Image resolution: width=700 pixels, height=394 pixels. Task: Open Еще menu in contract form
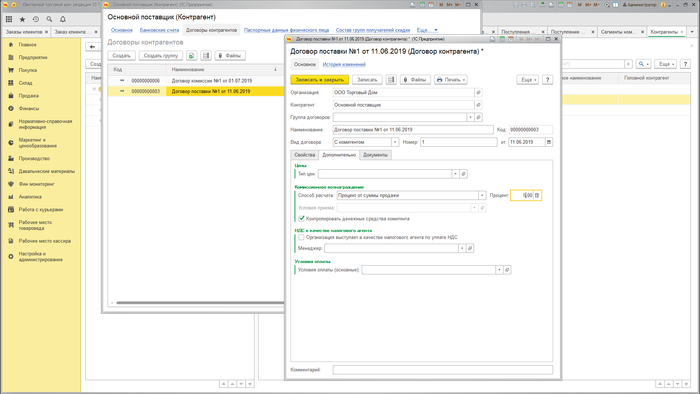tap(527, 80)
